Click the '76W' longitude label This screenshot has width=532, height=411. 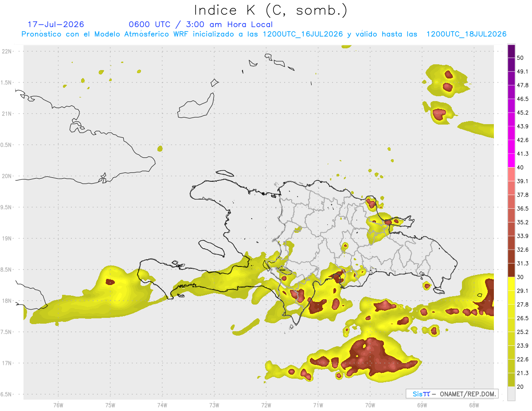click(58, 405)
